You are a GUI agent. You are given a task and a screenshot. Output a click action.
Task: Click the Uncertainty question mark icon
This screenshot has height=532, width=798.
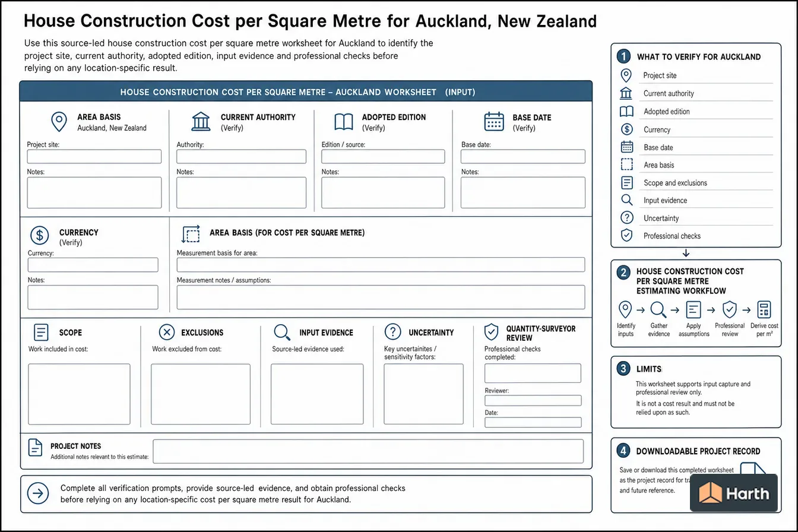coord(393,332)
